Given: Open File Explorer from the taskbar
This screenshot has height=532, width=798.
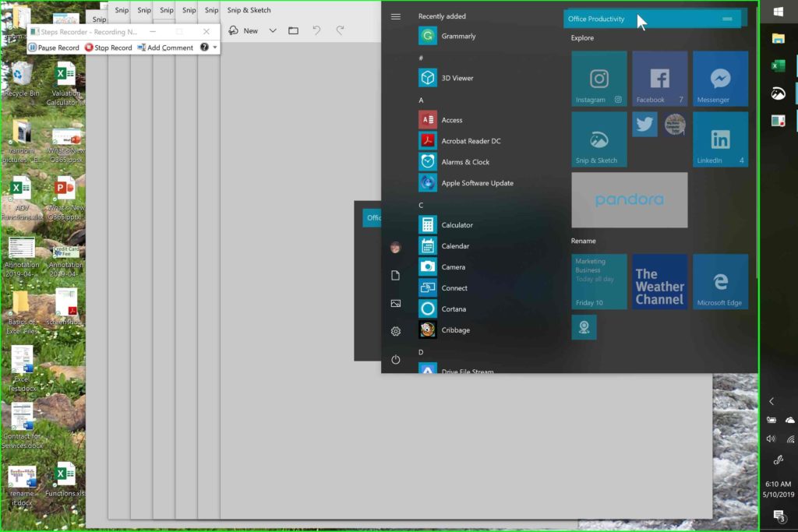Looking at the screenshot, I should coord(779,39).
